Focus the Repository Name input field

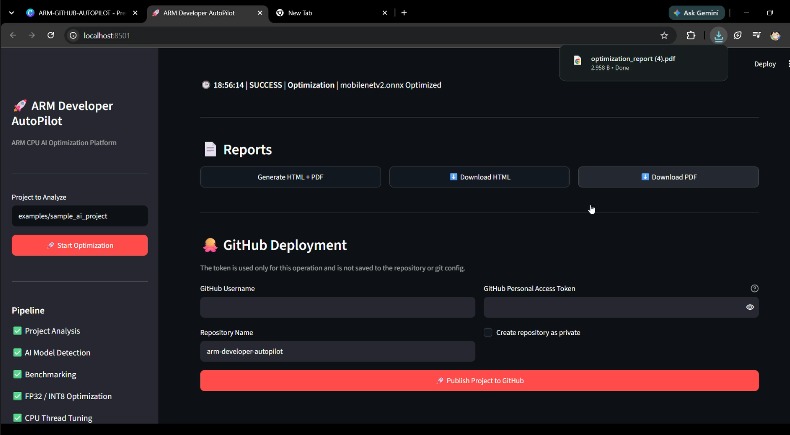337,351
